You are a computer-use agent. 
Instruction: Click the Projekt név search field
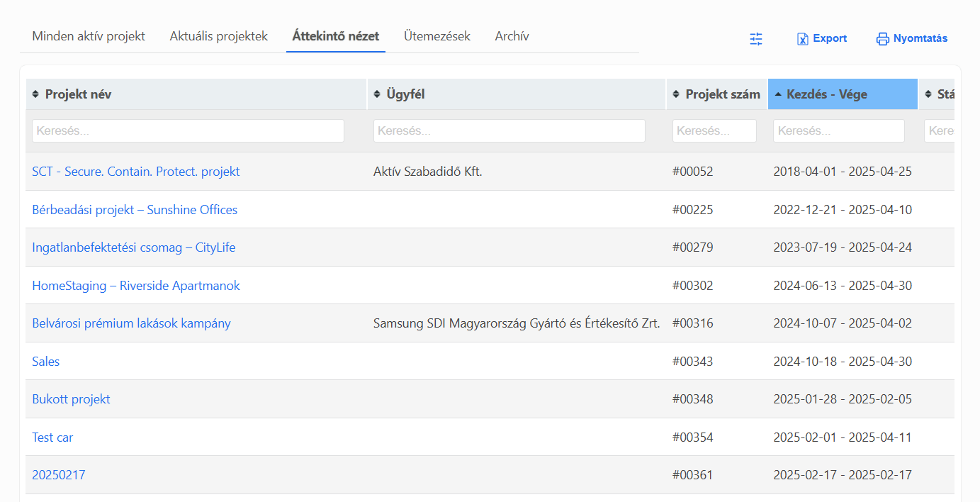coord(188,131)
